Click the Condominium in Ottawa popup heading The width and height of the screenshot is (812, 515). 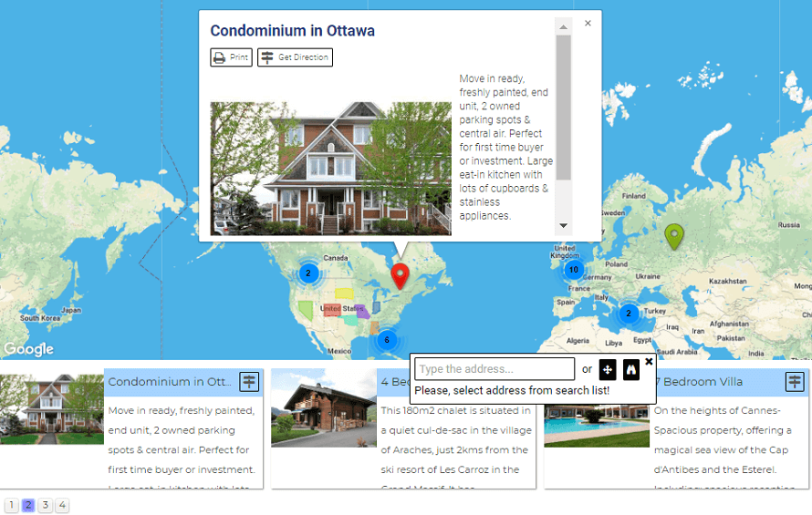point(293,31)
